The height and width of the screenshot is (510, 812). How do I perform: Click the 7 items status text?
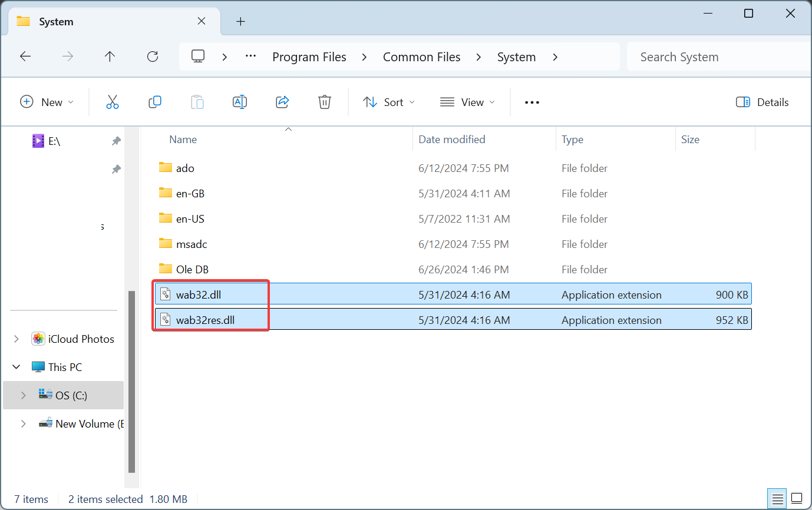(31, 499)
